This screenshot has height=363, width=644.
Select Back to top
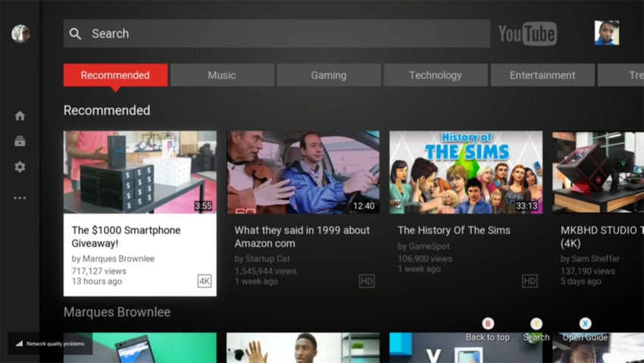(x=487, y=337)
